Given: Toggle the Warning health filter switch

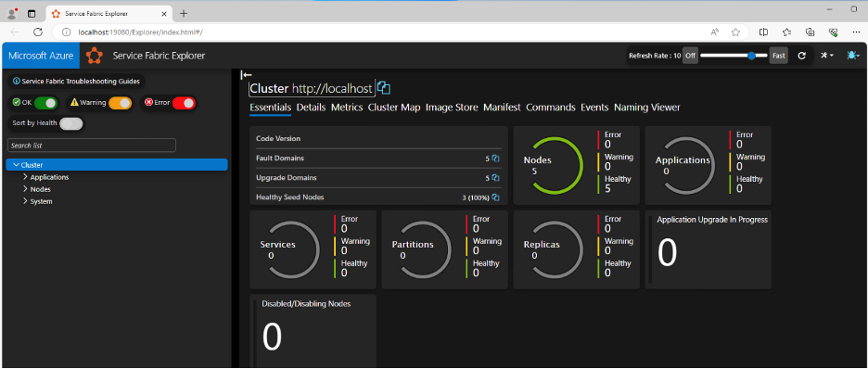Looking at the screenshot, I should 121,102.
